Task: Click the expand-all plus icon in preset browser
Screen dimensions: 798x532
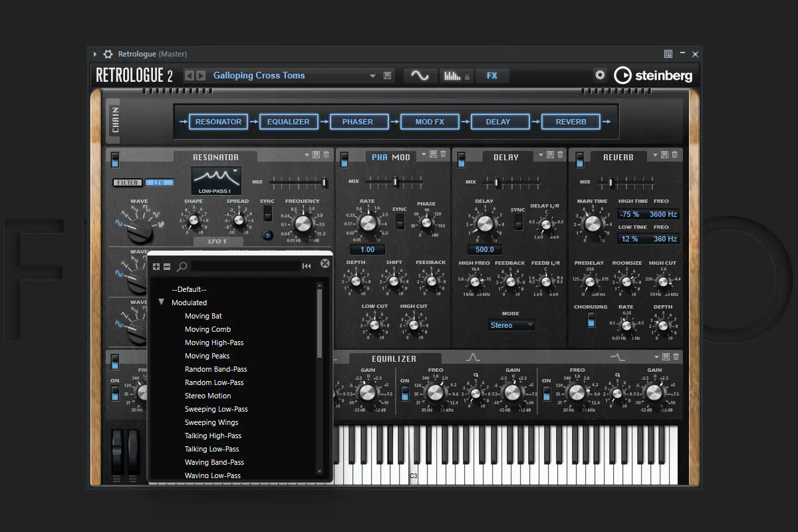Action: (x=156, y=266)
